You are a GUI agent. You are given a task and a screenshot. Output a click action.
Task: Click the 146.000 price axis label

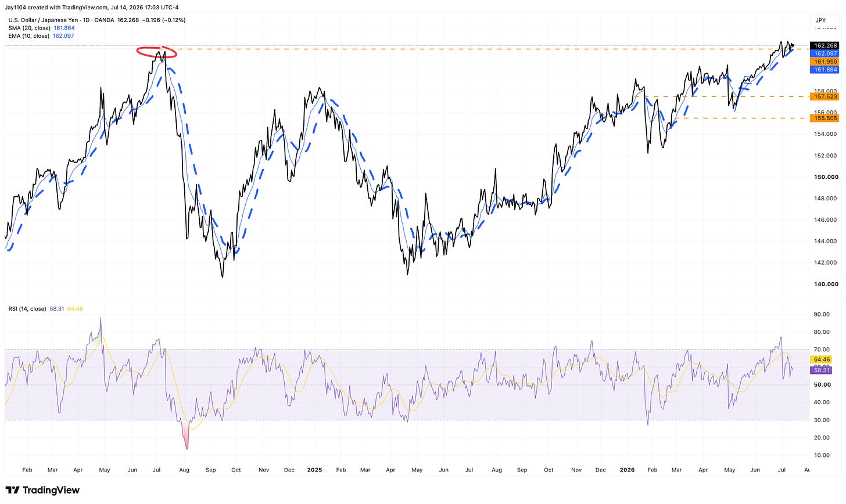(x=826, y=220)
